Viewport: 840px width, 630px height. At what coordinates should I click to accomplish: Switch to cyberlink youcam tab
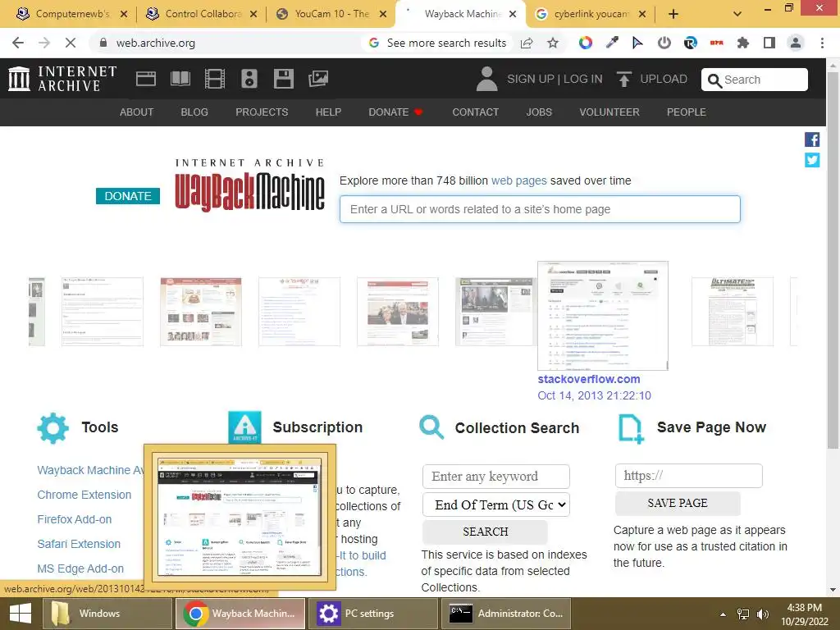(x=590, y=14)
